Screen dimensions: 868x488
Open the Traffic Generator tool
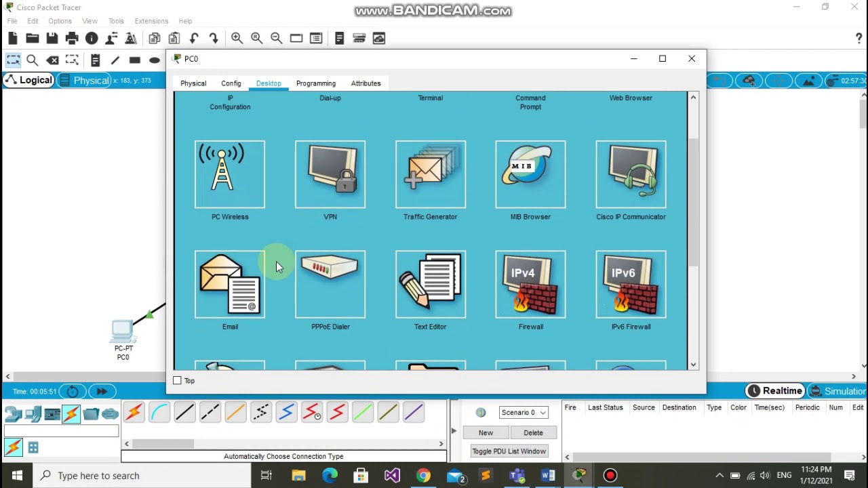pos(431,174)
